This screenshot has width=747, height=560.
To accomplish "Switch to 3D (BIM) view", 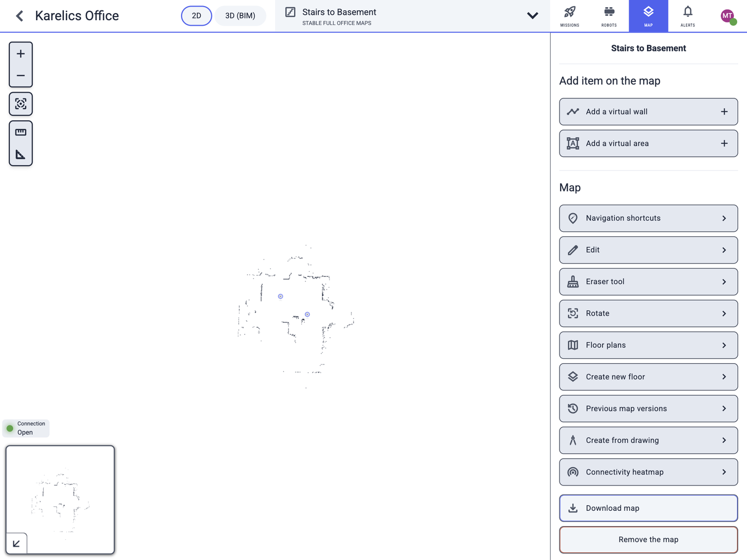I will (x=240, y=16).
